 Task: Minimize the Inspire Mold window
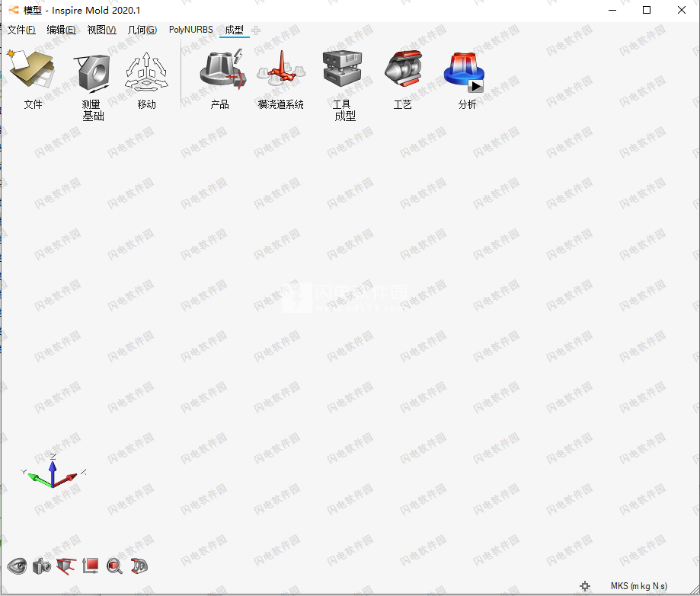click(x=612, y=10)
